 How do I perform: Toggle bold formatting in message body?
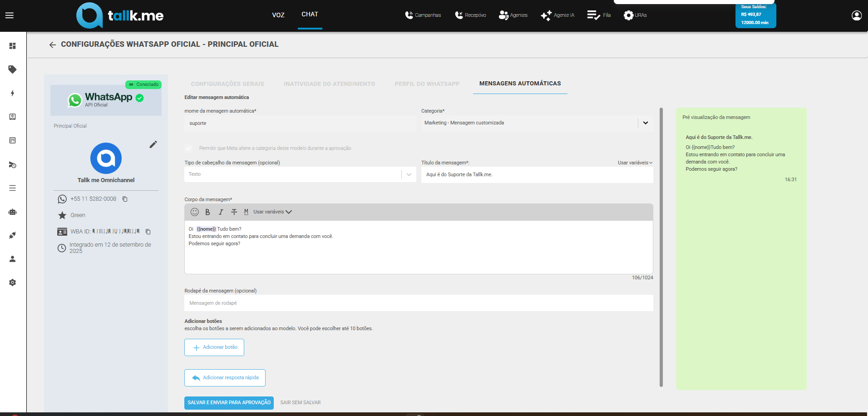coord(207,212)
